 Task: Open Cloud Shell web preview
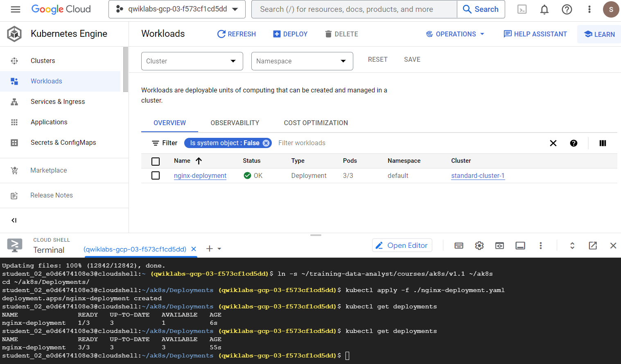499,245
